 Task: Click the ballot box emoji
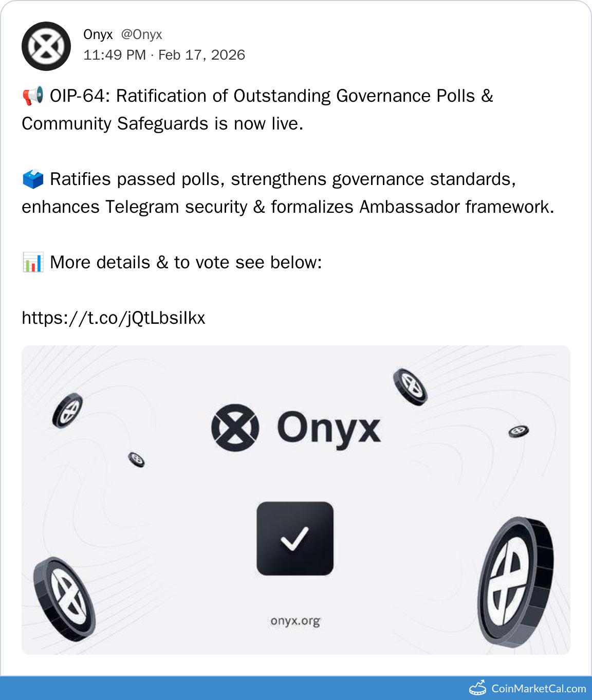33,179
